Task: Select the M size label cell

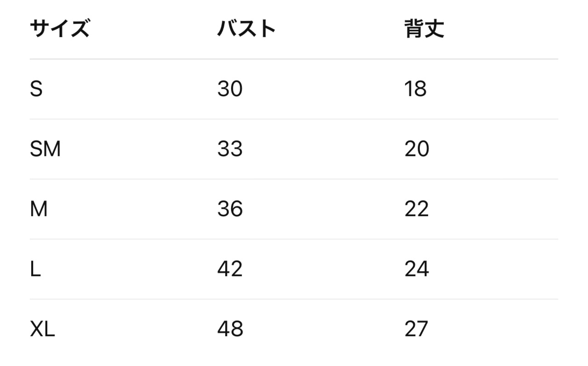Action: tap(39, 209)
